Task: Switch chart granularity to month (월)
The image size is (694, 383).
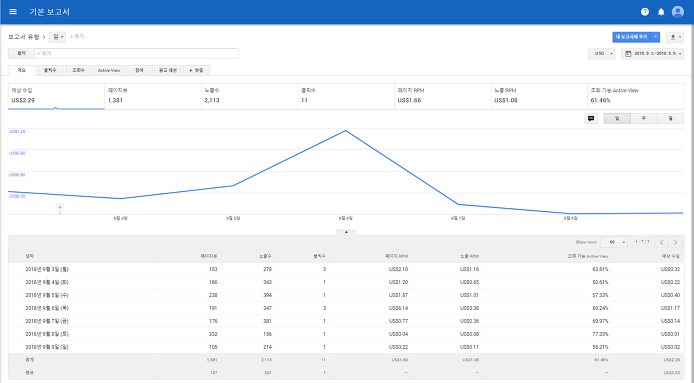Action: [670, 119]
